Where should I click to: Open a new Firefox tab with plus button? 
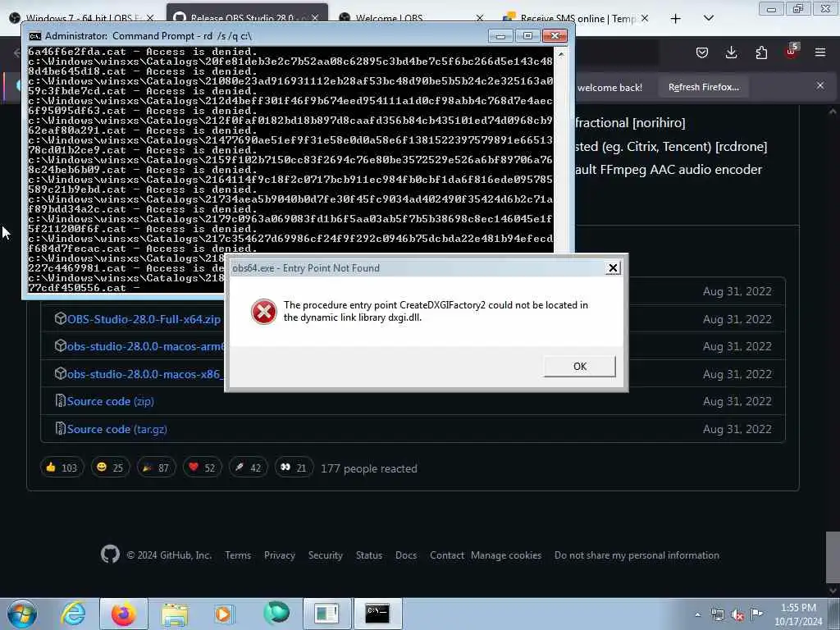(676, 18)
